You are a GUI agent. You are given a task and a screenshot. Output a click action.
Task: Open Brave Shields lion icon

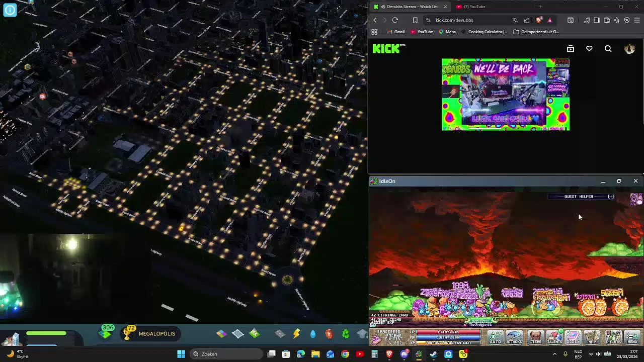538,20
